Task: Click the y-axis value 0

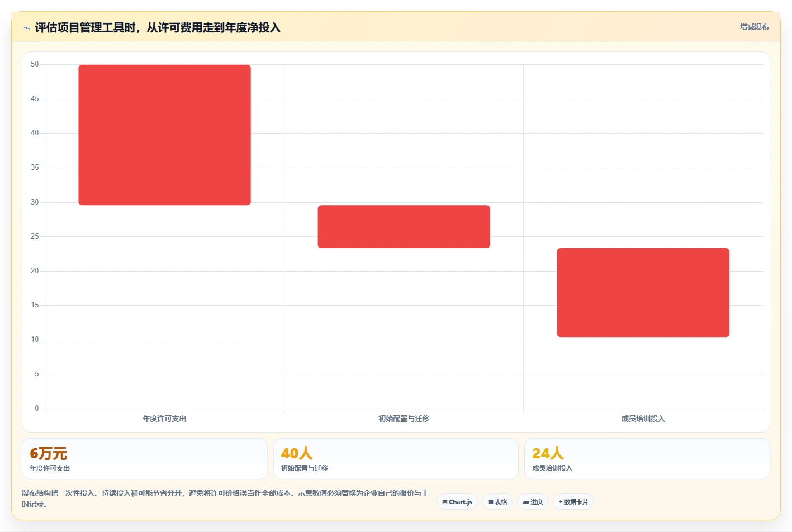Action: [37, 408]
